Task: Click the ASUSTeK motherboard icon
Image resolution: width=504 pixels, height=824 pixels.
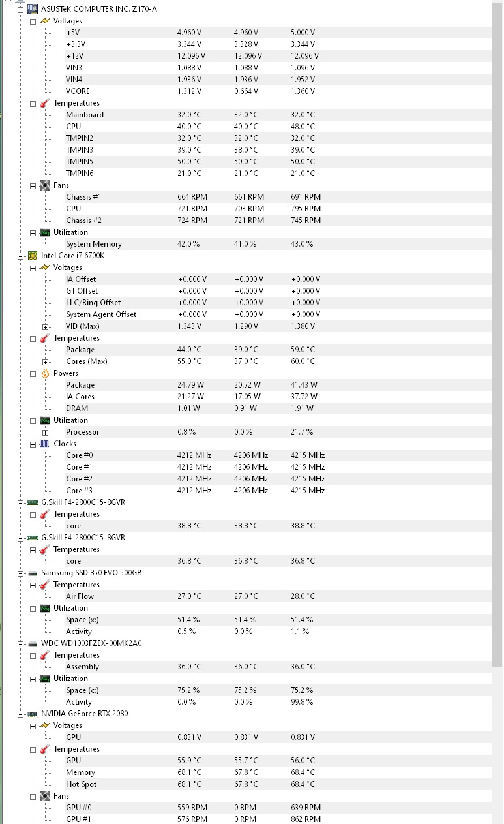Action: 32,9
